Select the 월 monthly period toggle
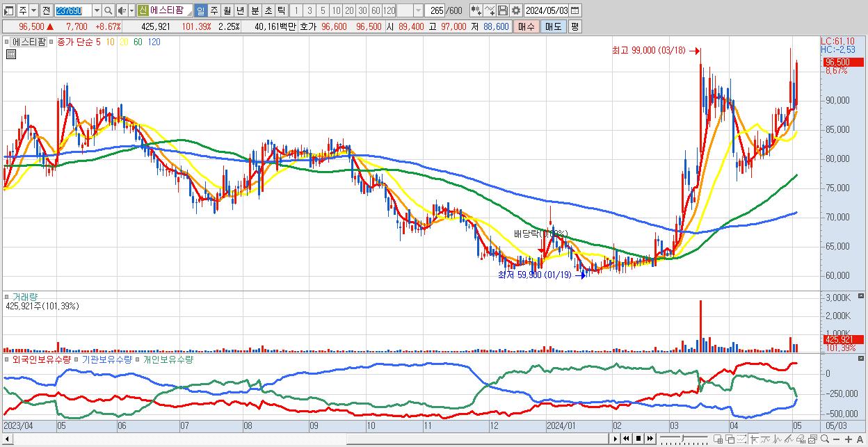868x447 pixels. pyautogui.click(x=227, y=10)
